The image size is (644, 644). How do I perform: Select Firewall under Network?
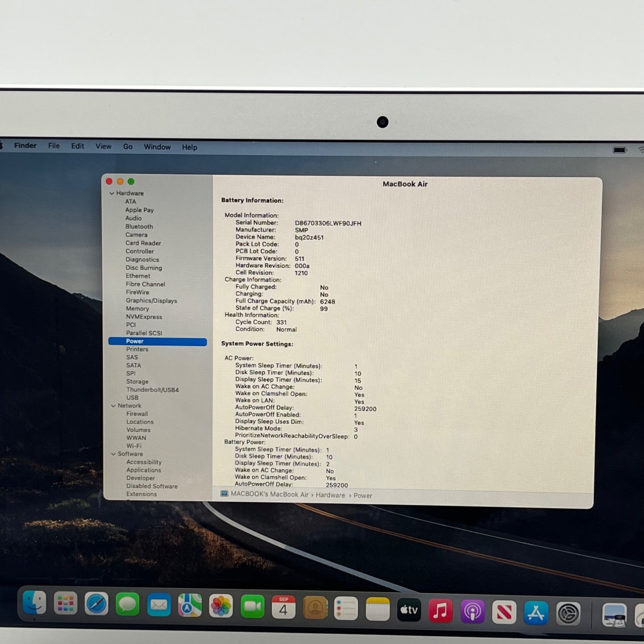pos(137,414)
